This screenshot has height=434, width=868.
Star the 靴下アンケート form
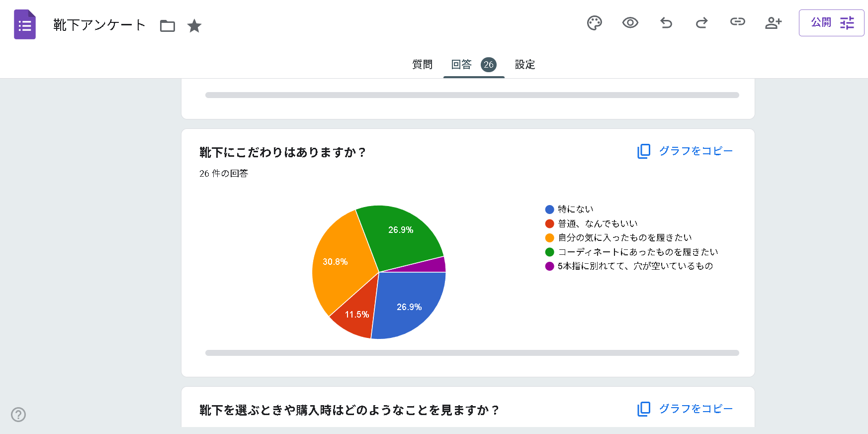pos(194,26)
